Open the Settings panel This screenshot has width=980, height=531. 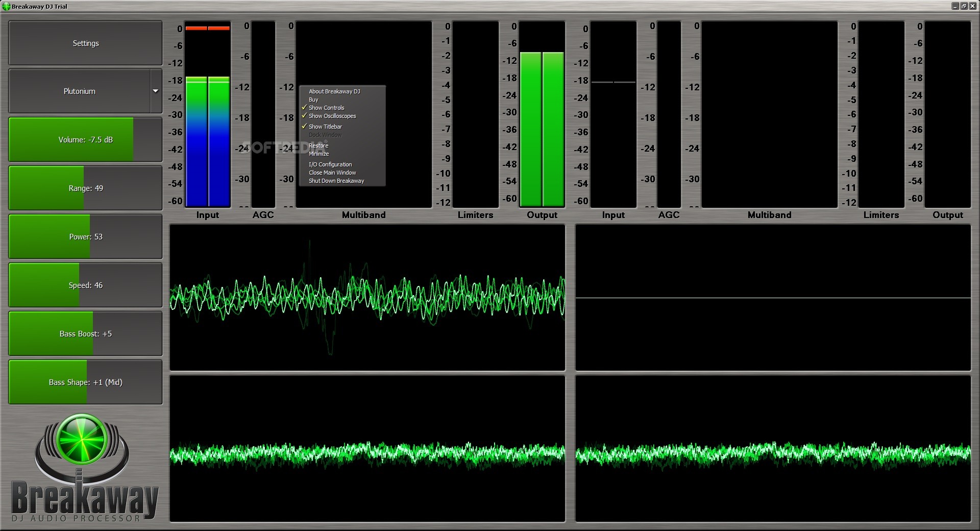[x=85, y=43]
